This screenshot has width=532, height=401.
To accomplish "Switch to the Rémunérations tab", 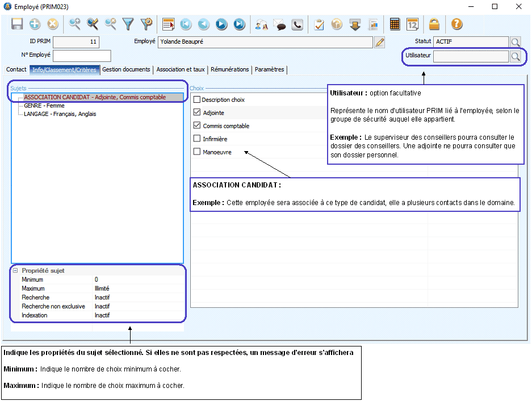I will pyautogui.click(x=229, y=70).
